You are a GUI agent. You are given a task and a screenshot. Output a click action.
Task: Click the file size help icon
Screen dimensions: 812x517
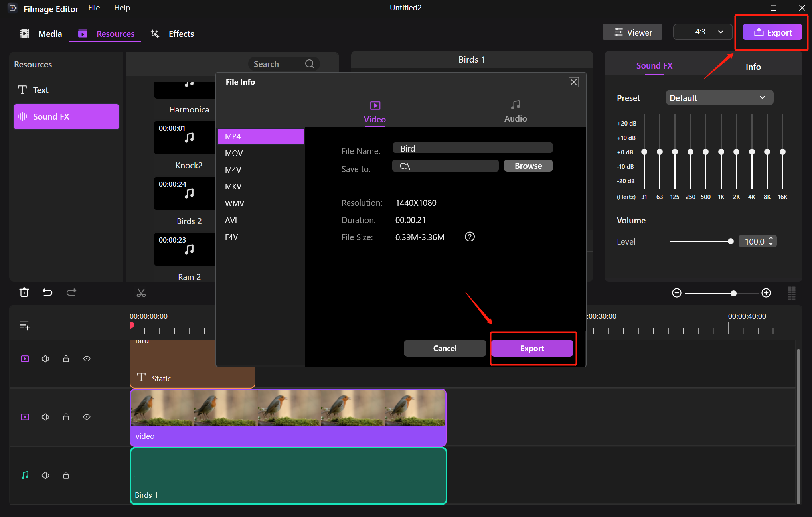470,237
